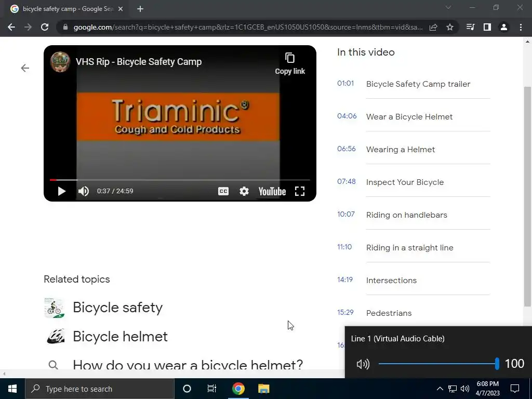Click the video channel avatar thumbnail
Screen dimensions: 532x399
tap(60, 62)
